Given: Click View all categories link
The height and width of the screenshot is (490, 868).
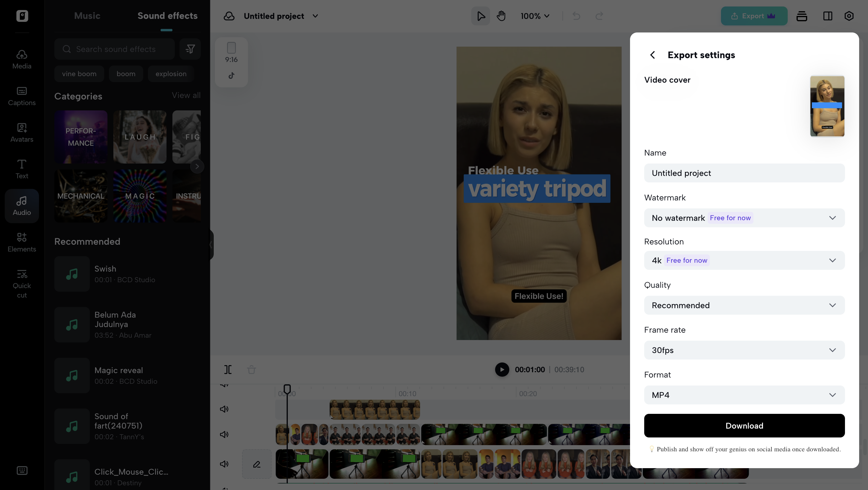Looking at the screenshot, I should pos(186,95).
